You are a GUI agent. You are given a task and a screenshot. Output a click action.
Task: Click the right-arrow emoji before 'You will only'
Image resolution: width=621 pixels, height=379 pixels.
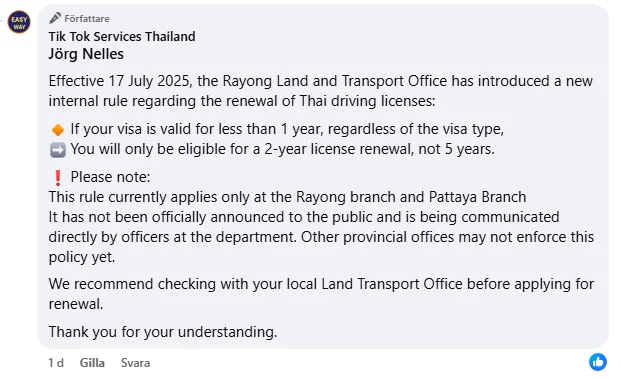(58, 150)
